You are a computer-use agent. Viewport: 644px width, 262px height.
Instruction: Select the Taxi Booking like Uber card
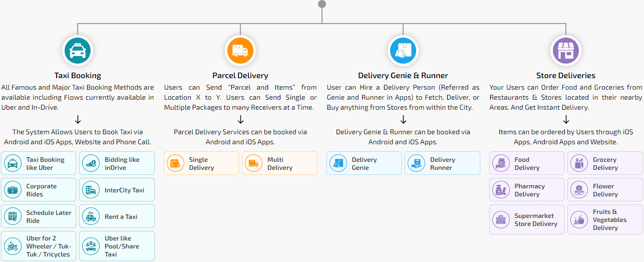(x=39, y=163)
